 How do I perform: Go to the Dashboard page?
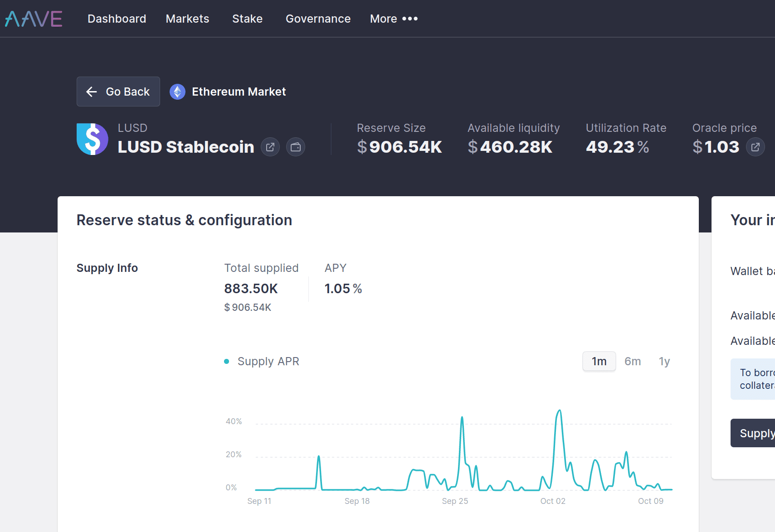coord(117,19)
